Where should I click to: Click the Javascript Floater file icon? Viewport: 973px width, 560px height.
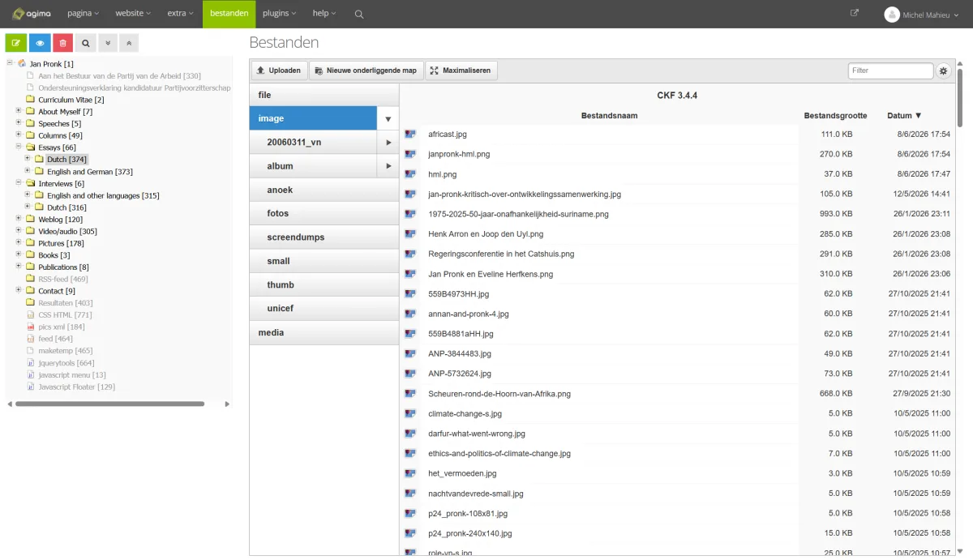(30, 387)
